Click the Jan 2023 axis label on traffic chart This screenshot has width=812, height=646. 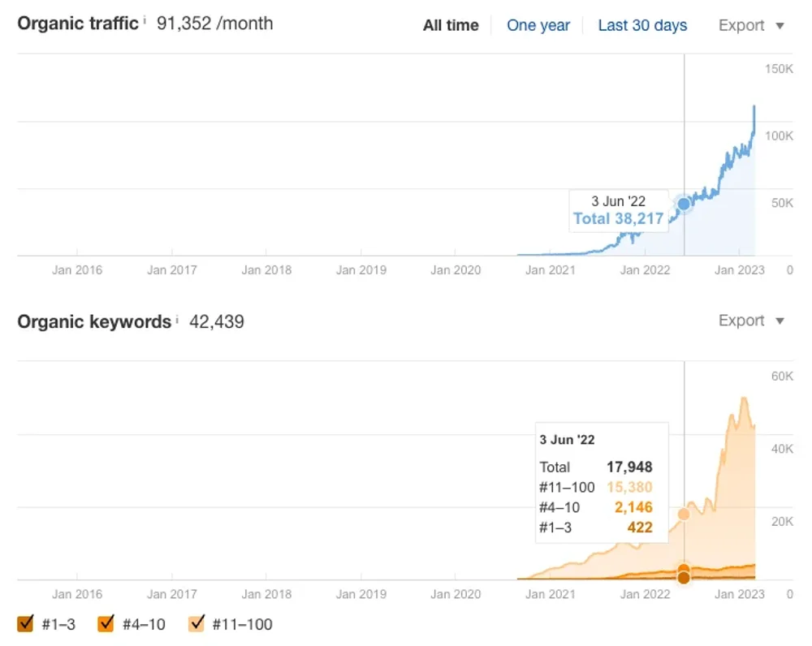(739, 269)
